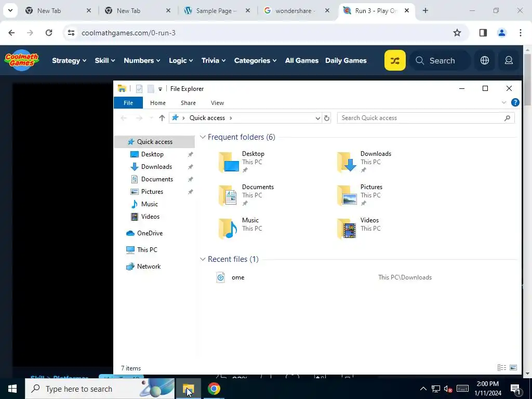Viewport: 532px width, 399px height.
Task: Open the Skill dropdown menu
Action: coord(105,60)
